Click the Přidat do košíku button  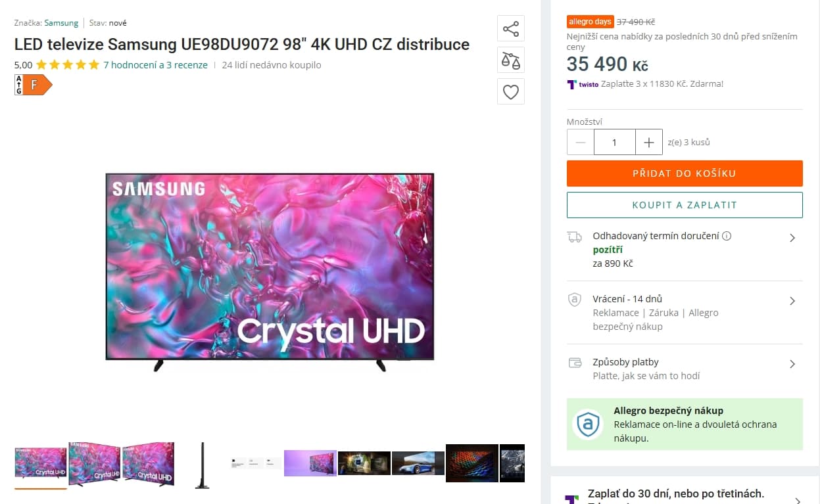click(x=685, y=173)
